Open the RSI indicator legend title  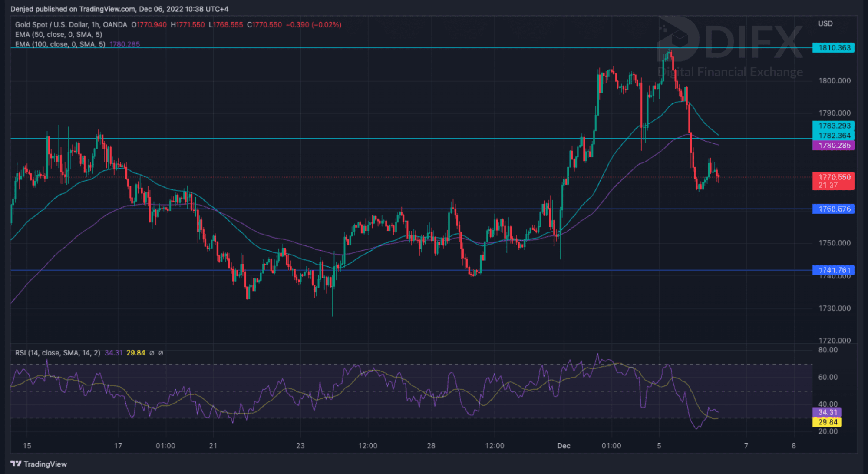pos(57,353)
